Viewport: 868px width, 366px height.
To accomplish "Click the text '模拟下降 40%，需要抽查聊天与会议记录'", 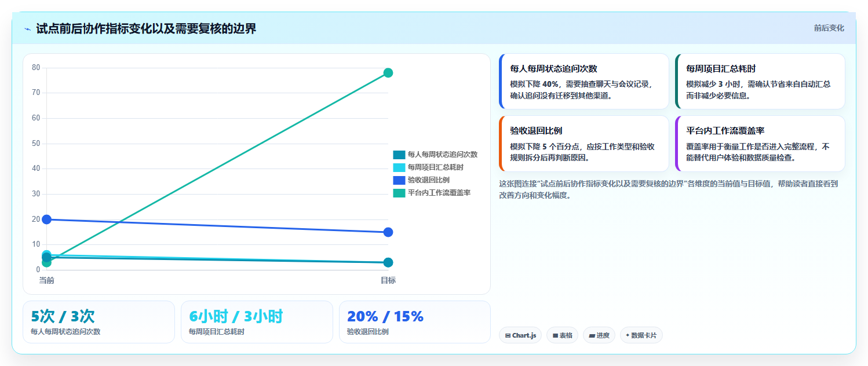I will coord(581,84).
